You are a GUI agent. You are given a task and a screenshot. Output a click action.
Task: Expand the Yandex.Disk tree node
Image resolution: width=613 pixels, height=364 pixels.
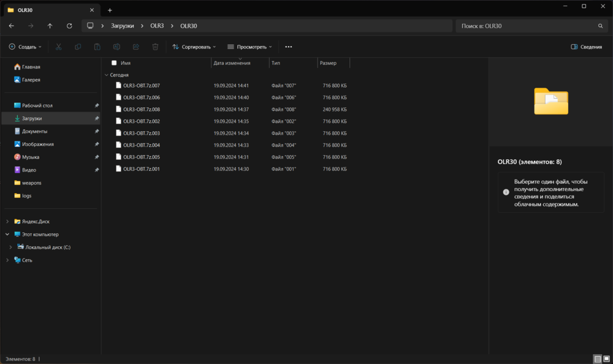coord(7,221)
